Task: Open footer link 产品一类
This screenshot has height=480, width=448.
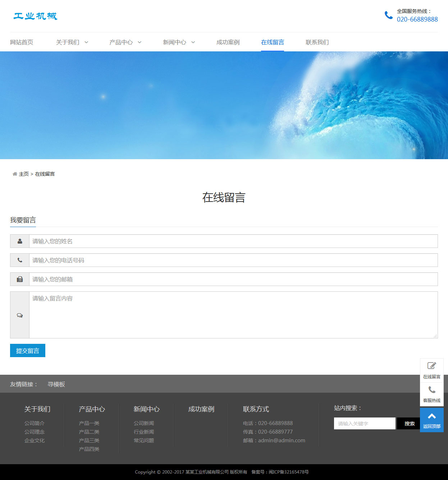Action: [x=89, y=423]
